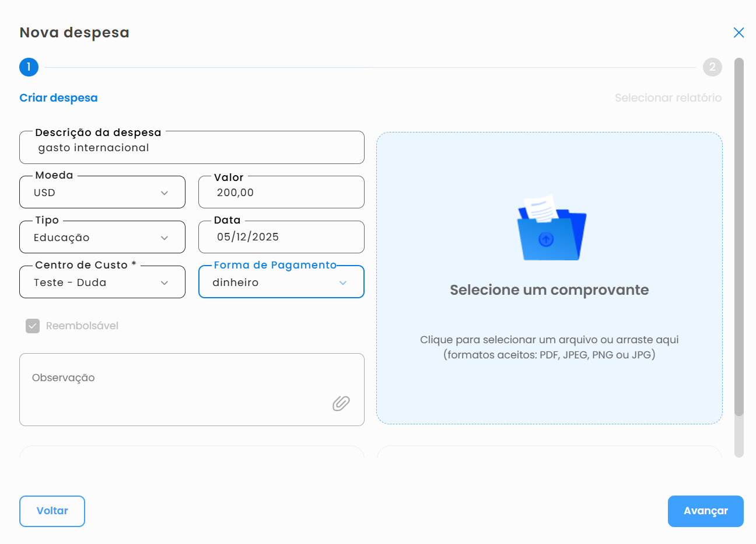Open the Centro de Custo dropdown
756x544 pixels.
coord(102,283)
